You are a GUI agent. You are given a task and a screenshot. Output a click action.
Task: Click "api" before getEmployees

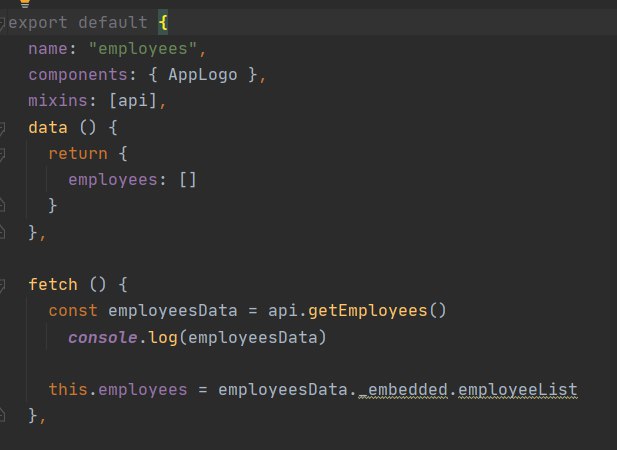(283, 311)
